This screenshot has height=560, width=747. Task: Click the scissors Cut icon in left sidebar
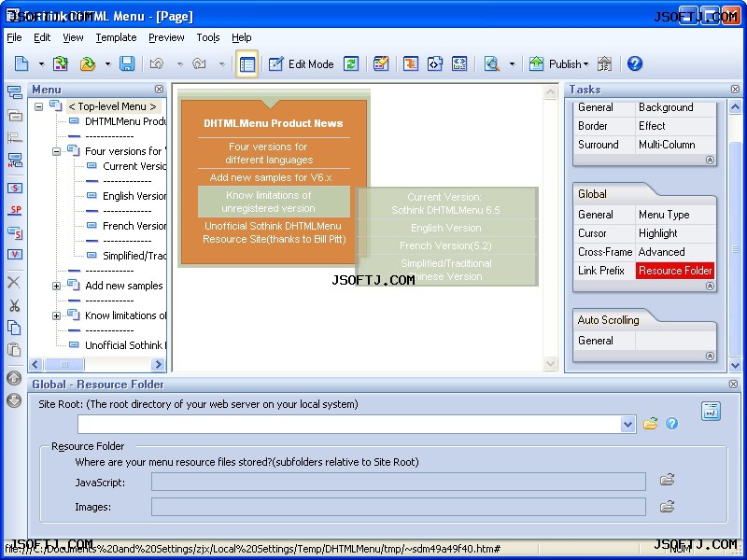[14, 305]
